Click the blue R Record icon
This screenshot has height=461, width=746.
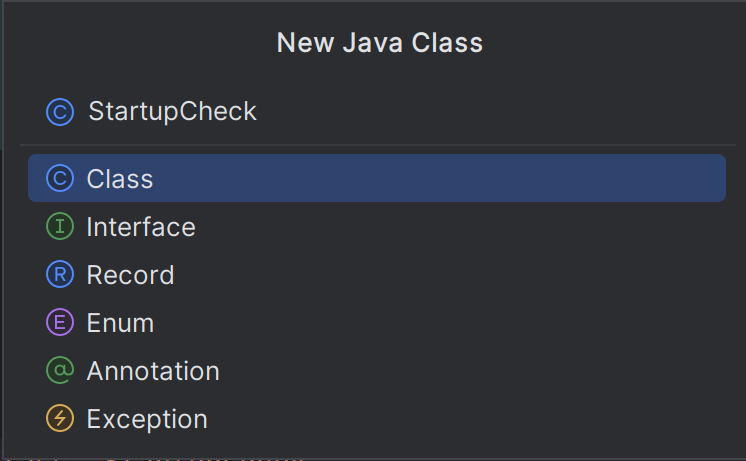tap(60, 275)
